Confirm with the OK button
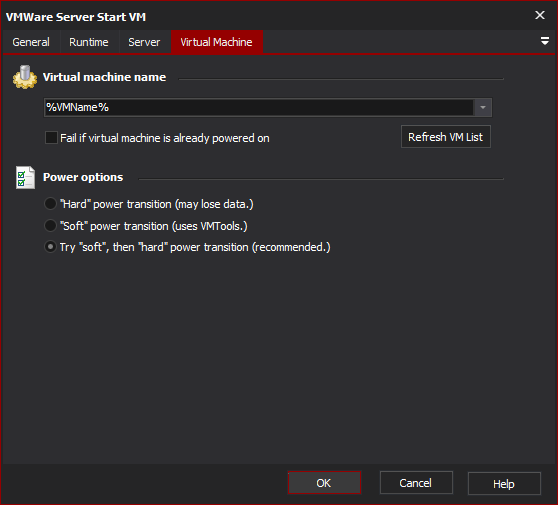This screenshot has width=558, height=505. (x=324, y=483)
